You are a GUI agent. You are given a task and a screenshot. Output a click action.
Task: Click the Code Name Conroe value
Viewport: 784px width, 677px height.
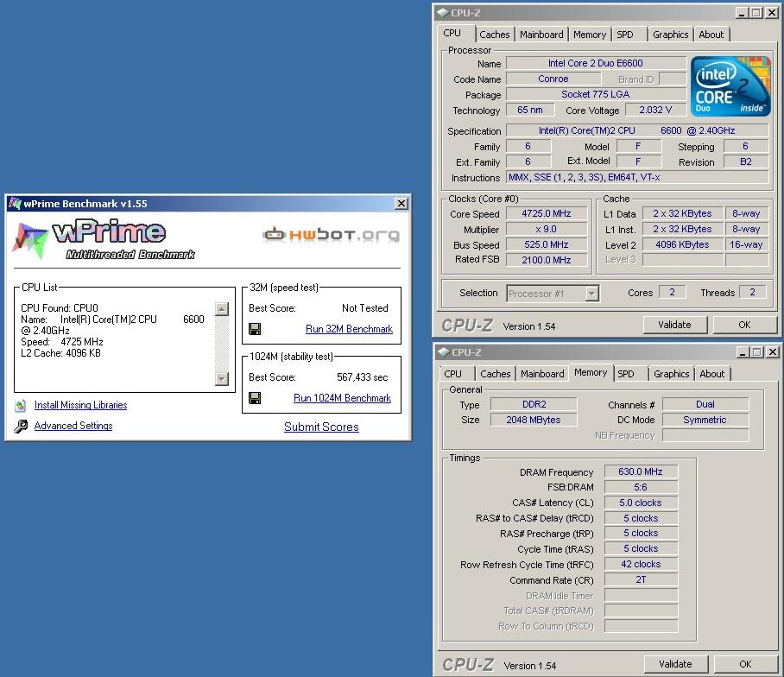[x=553, y=79]
